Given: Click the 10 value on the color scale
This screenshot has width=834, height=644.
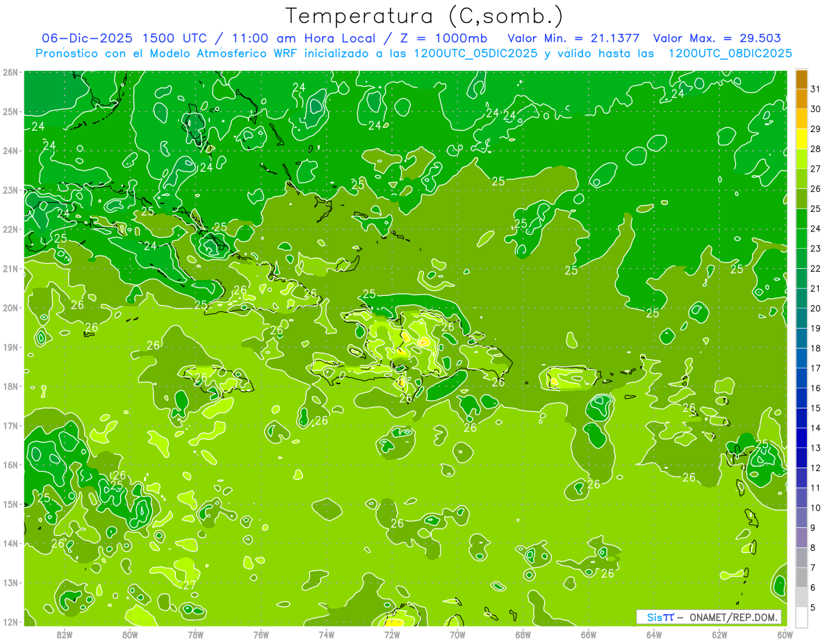Looking at the screenshot, I should [x=815, y=508].
